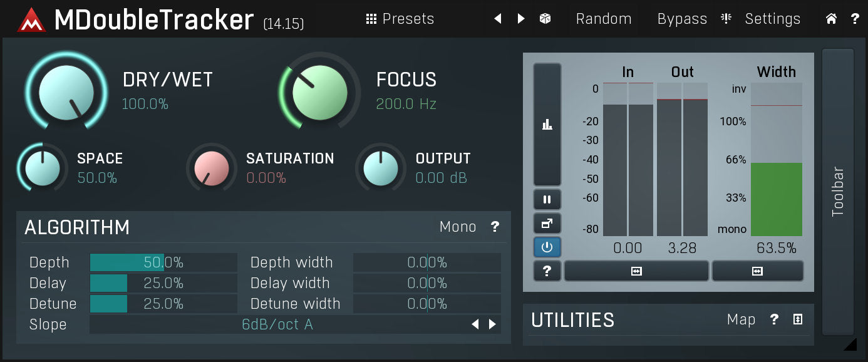
Task: Click the home icon in title bar
Action: click(831, 19)
